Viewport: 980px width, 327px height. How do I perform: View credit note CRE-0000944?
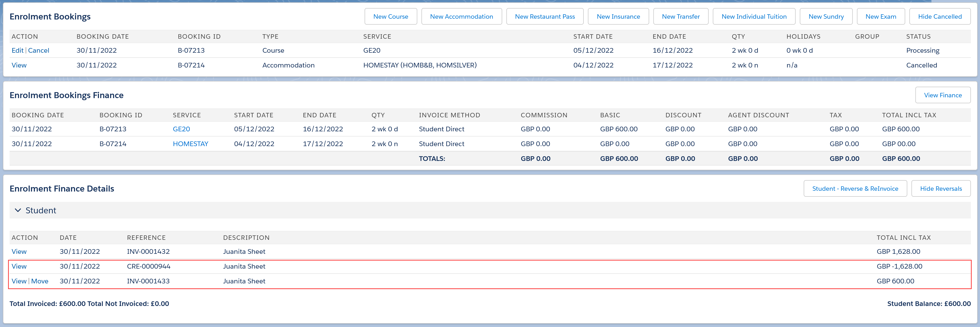pos(19,266)
